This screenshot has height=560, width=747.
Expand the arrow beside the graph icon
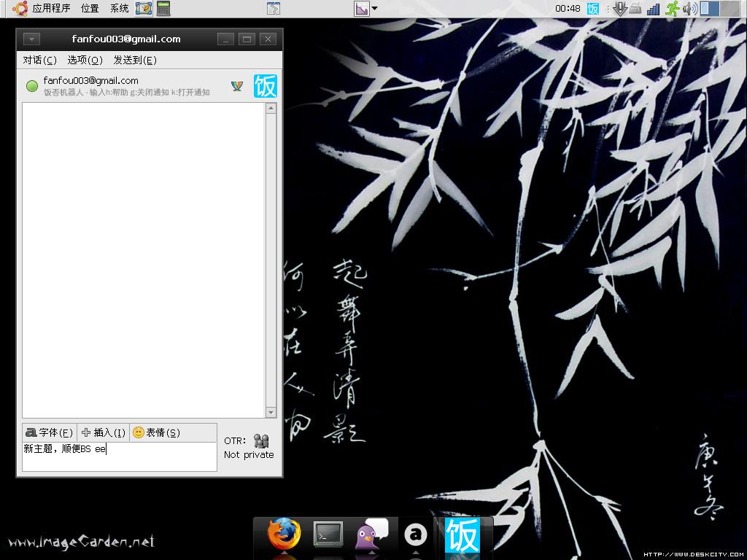coord(374,9)
